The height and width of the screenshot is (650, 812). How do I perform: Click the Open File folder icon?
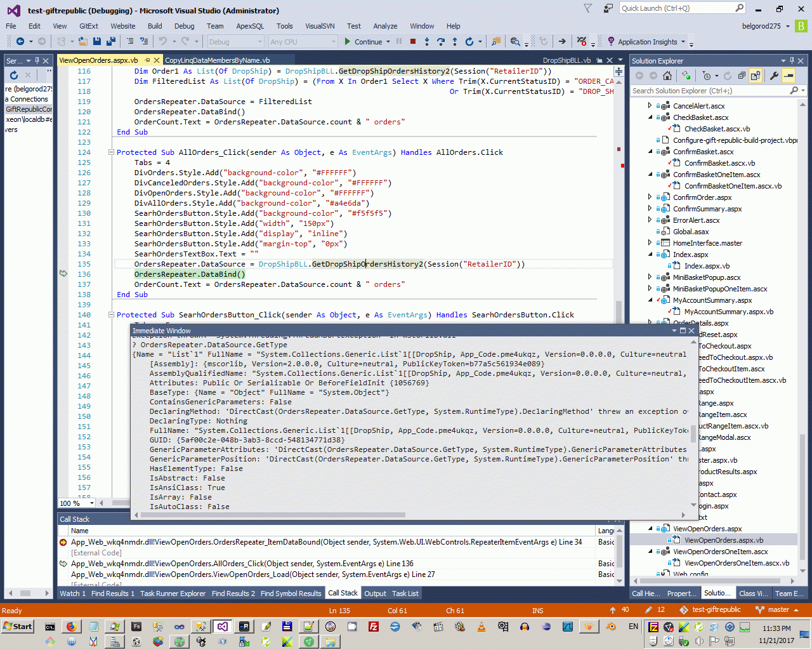click(83, 41)
